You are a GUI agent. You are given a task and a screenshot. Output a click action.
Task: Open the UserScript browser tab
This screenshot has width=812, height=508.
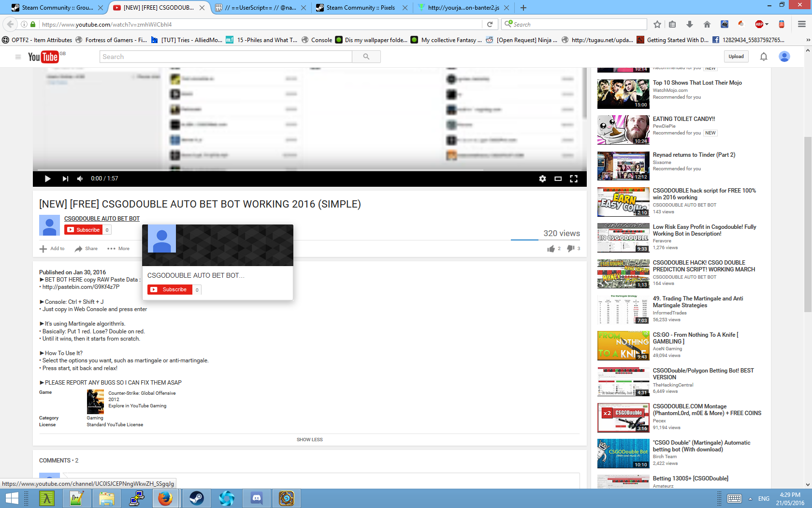260,8
